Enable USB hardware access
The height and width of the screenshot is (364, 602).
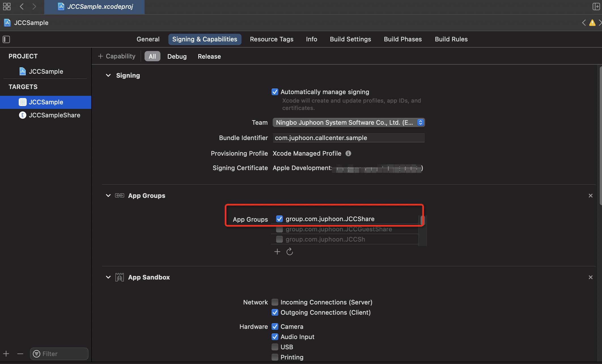coord(275,347)
